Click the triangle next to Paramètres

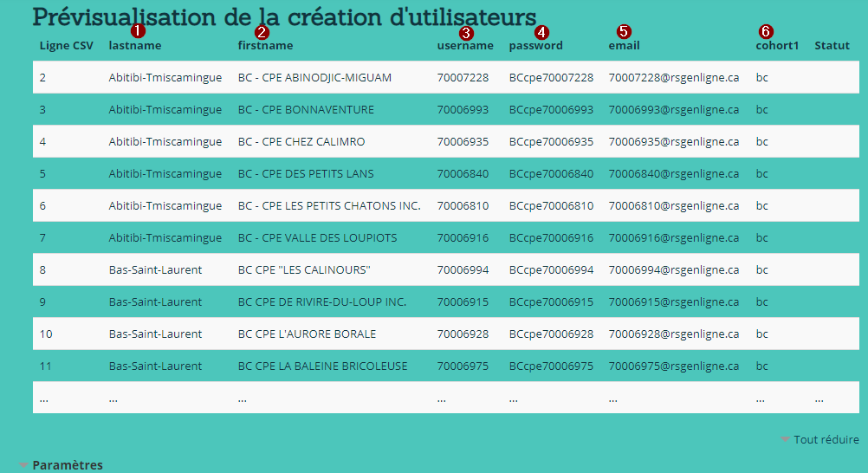click(x=23, y=465)
